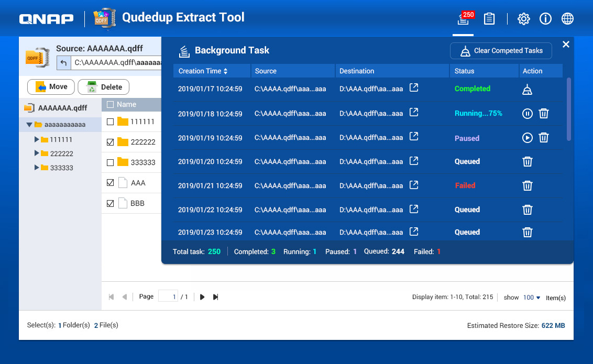
Task: Open the show 100 items dropdown
Action: pyautogui.click(x=532, y=297)
